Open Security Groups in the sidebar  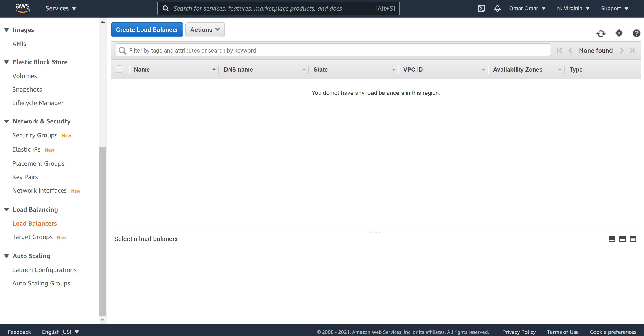[35, 135]
